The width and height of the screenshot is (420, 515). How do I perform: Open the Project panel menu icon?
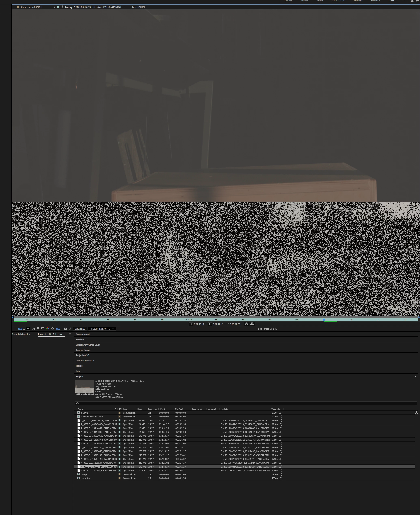pos(415,376)
